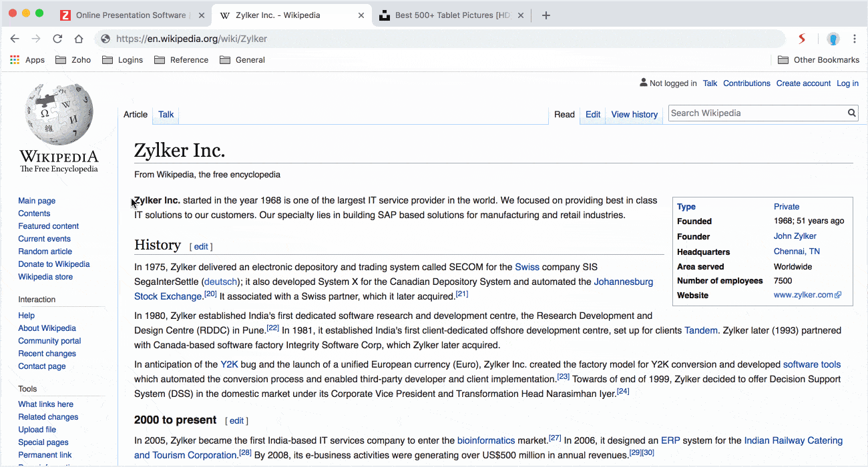The height and width of the screenshot is (467, 868).
Task: Open the Reference bookmarks folder
Action: pyautogui.click(x=181, y=60)
